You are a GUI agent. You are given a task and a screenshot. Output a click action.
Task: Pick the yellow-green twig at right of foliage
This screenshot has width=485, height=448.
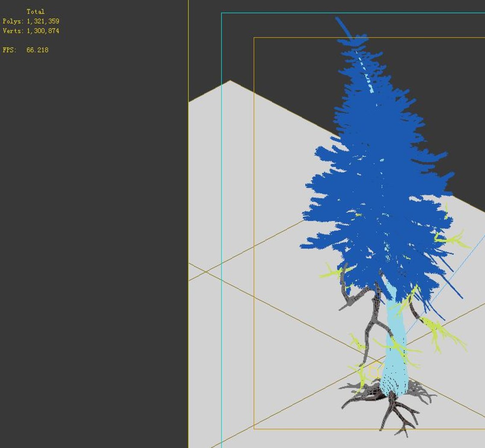452,239
